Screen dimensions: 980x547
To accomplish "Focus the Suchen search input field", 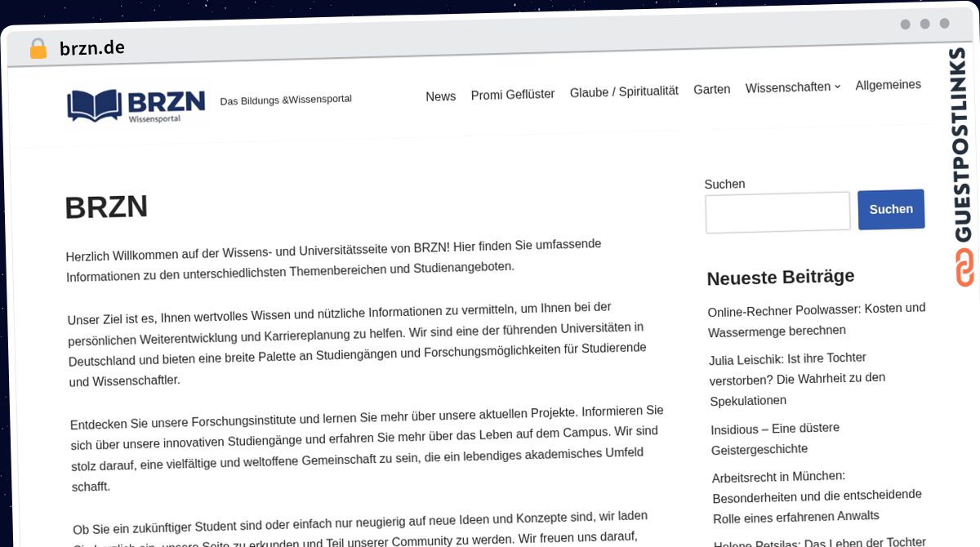I will click(777, 212).
